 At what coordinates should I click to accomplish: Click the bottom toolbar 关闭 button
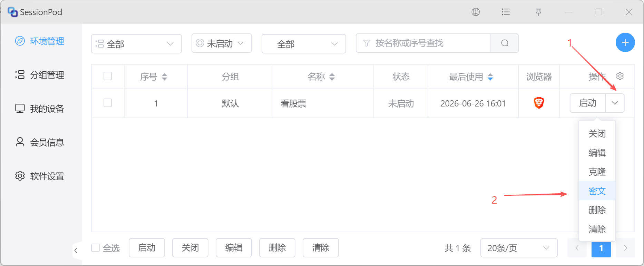(190, 248)
